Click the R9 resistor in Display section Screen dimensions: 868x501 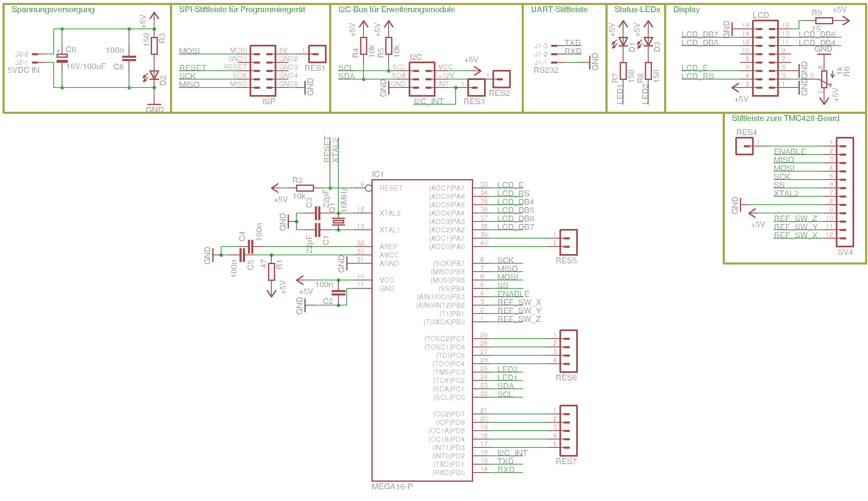click(824, 21)
